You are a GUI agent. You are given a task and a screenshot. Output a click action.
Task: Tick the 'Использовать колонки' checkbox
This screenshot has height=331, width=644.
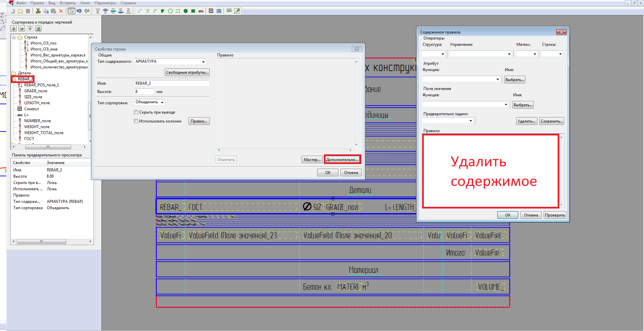pyautogui.click(x=136, y=121)
